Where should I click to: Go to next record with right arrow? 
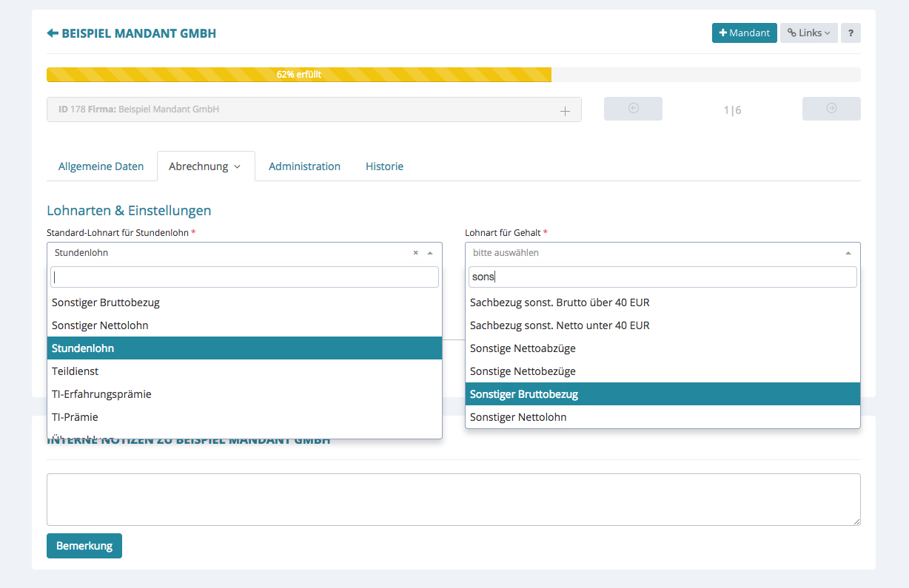[x=831, y=109]
